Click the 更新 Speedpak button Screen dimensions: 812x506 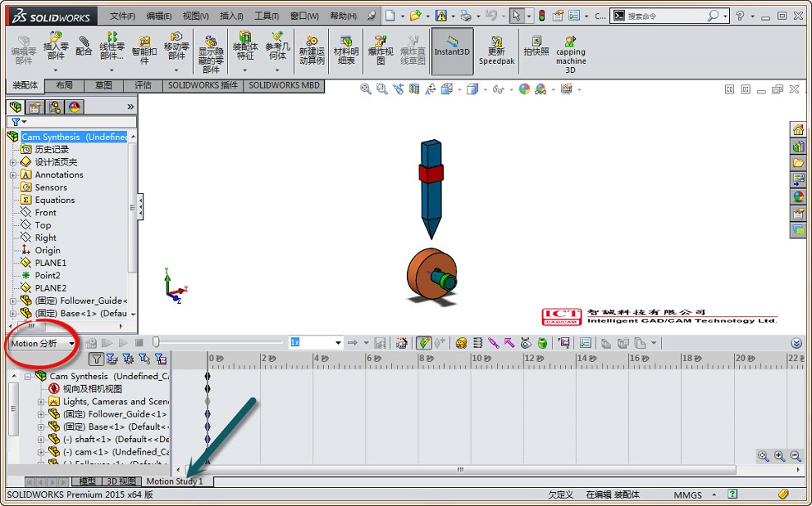496,51
